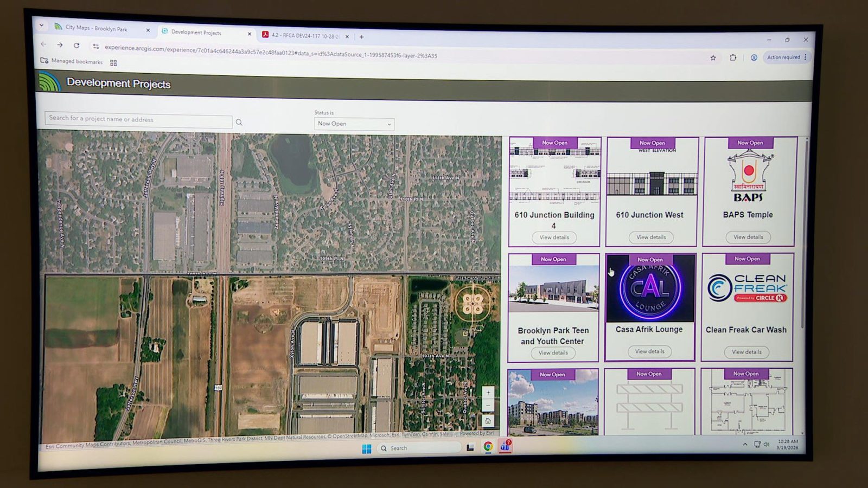868x488 pixels.
Task: Open the Chrome profile avatar icon
Action: click(754, 57)
